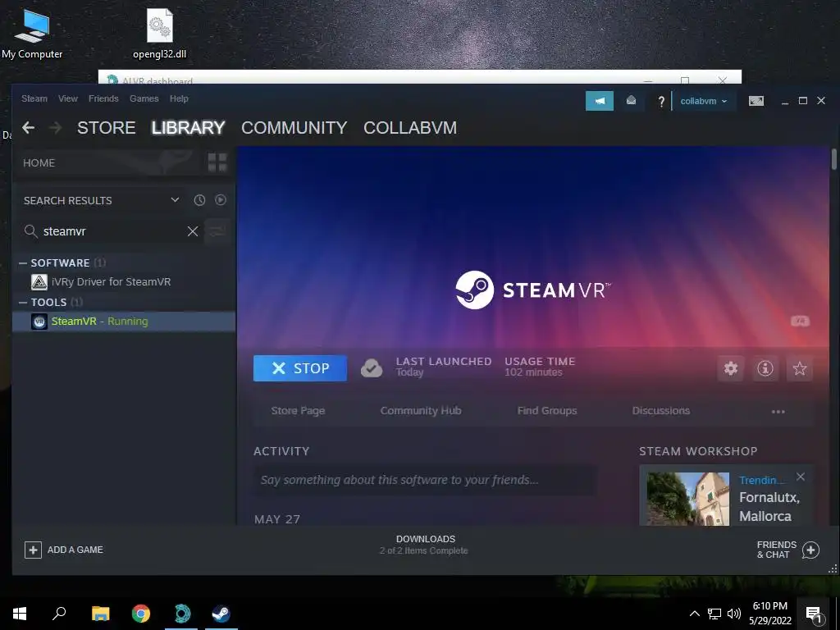Show ready-to-play games only icon
Screen dimensions: 840x630
(220, 200)
